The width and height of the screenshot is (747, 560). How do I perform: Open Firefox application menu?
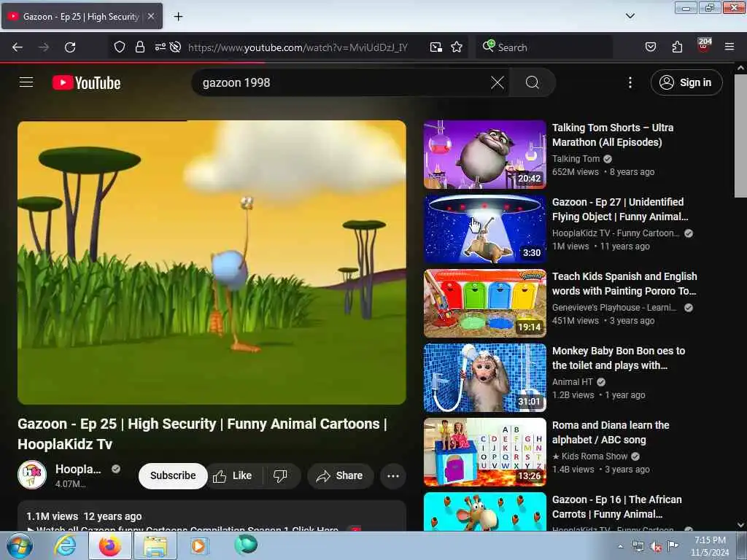pyautogui.click(x=729, y=47)
